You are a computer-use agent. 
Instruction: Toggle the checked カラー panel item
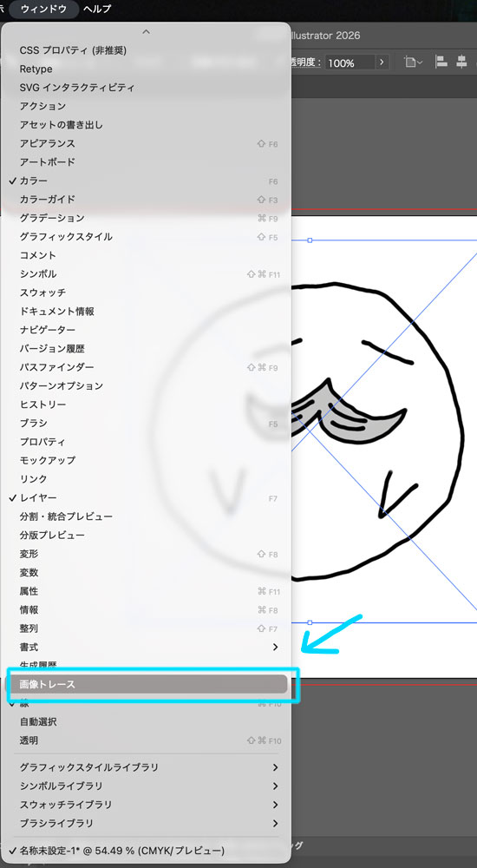point(146,181)
